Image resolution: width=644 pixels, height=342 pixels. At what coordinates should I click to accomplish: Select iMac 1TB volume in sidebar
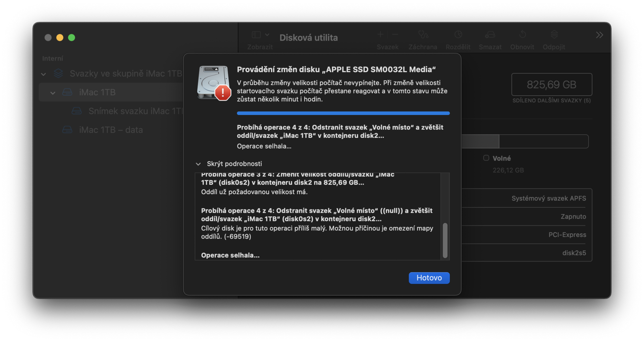coord(111,92)
